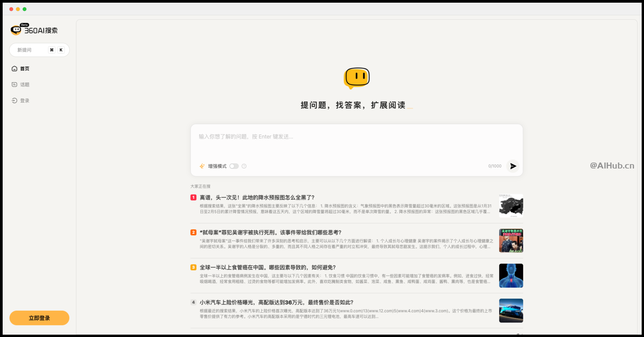
Task: Click the 提问题，找答案，扩展阅读 headline
Action: coord(353,105)
